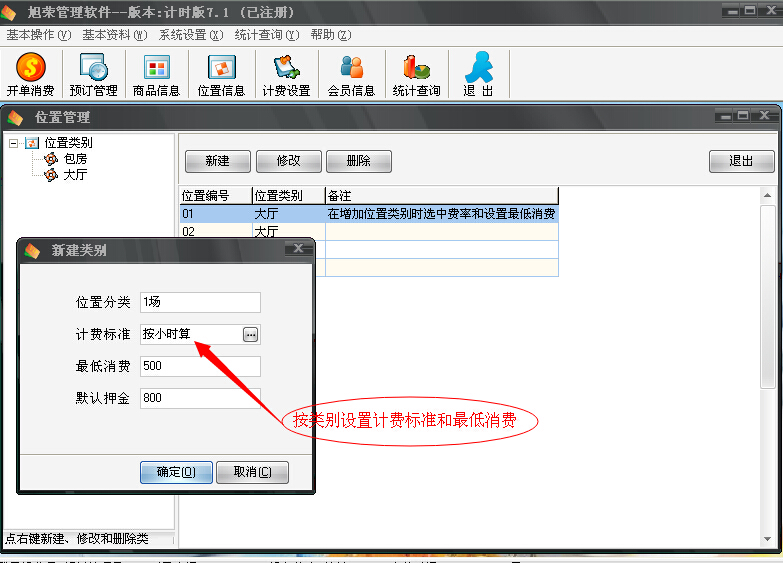Click the vertical scrollbar thumb

tap(768, 296)
